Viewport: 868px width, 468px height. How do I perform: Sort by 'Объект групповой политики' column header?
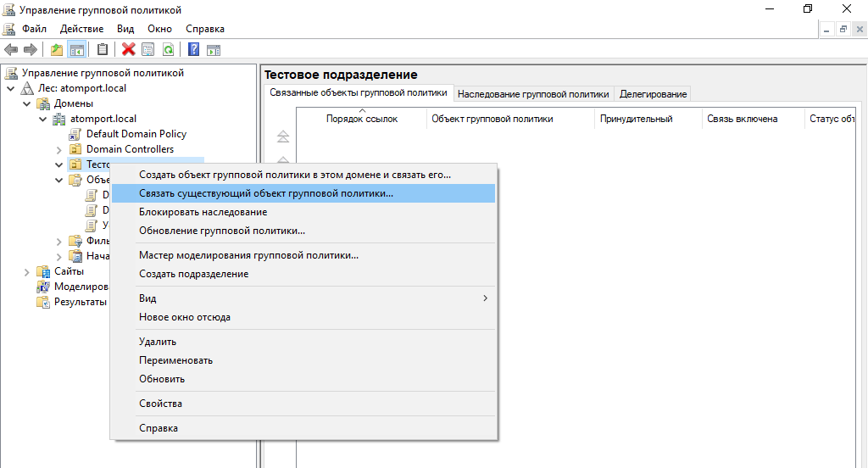pos(492,119)
